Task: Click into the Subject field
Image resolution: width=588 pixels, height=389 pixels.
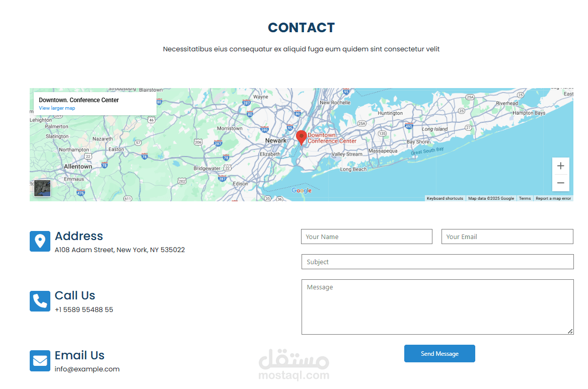Action: (x=437, y=262)
